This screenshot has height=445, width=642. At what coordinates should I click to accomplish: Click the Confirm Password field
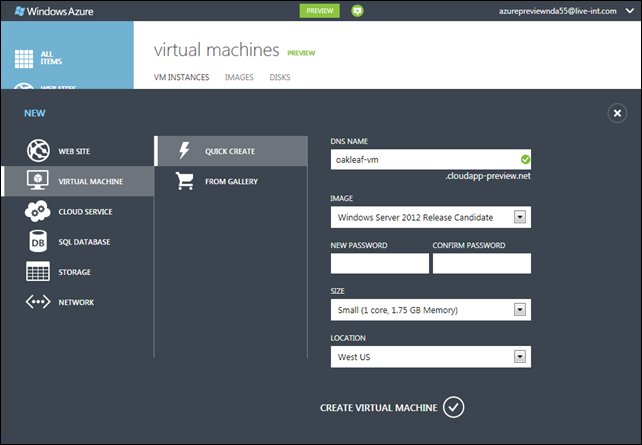[x=482, y=263]
